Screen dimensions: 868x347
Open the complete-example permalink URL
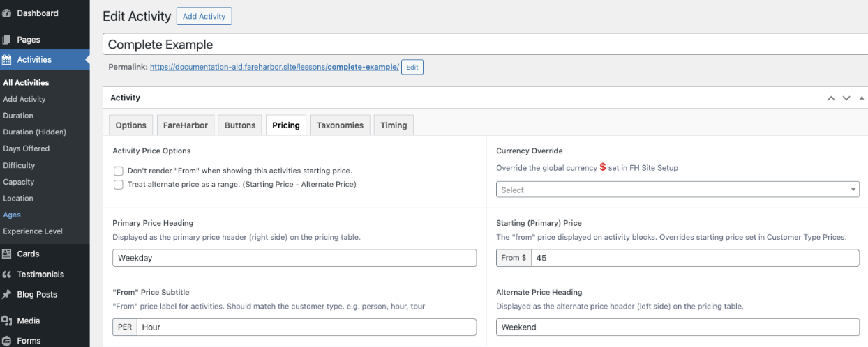click(x=274, y=67)
